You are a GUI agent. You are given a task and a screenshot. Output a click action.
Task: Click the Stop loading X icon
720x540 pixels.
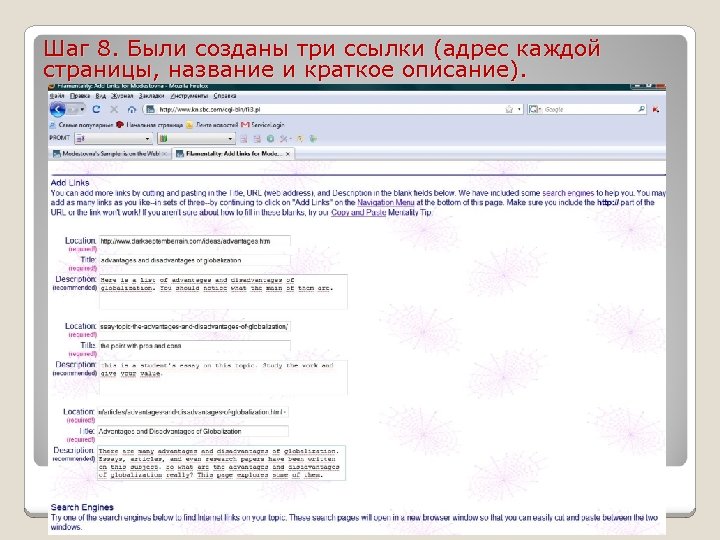(114, 109)
